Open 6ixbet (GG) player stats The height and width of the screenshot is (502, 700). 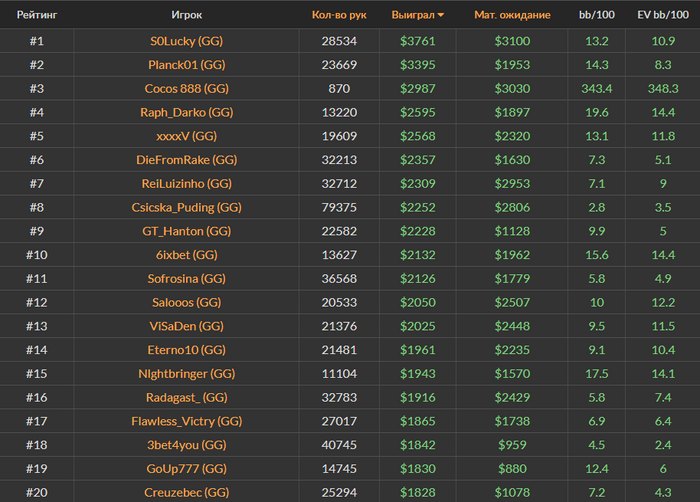186,255
